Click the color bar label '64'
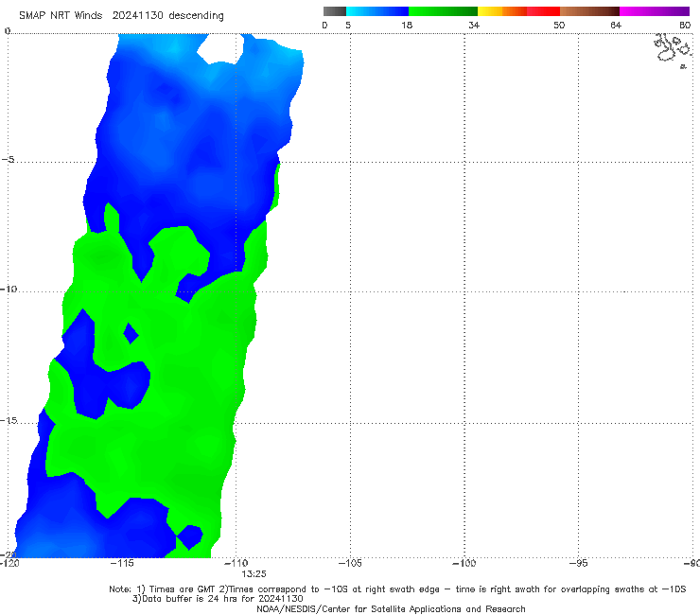 coord(616,25)
